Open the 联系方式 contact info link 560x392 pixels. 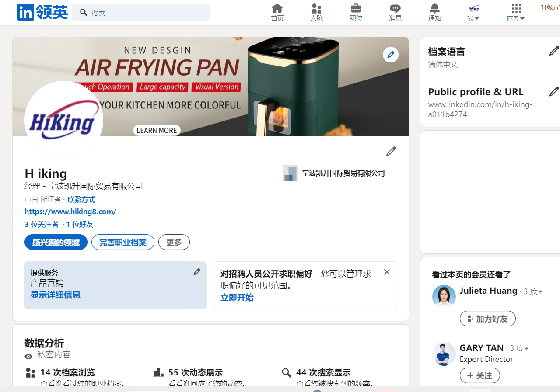[81, 200]
